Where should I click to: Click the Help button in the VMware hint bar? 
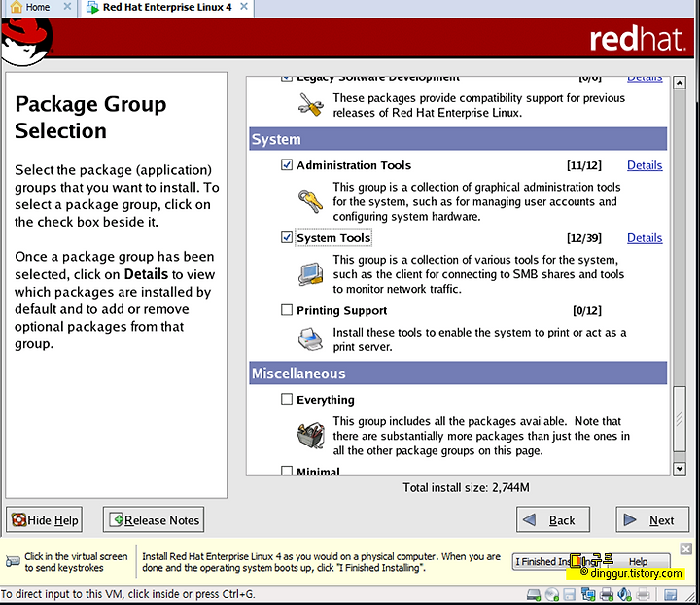[x=639, y=561]
